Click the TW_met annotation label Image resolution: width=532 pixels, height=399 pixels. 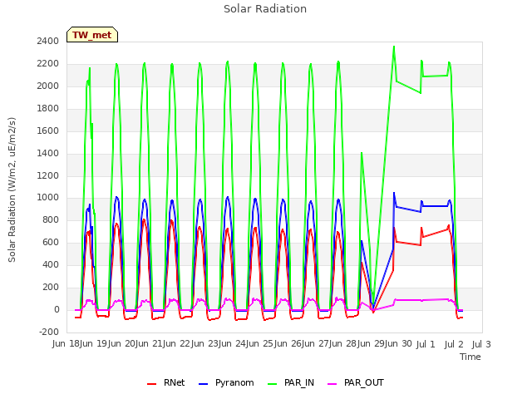pyautogui.click(x=92, y=35)
